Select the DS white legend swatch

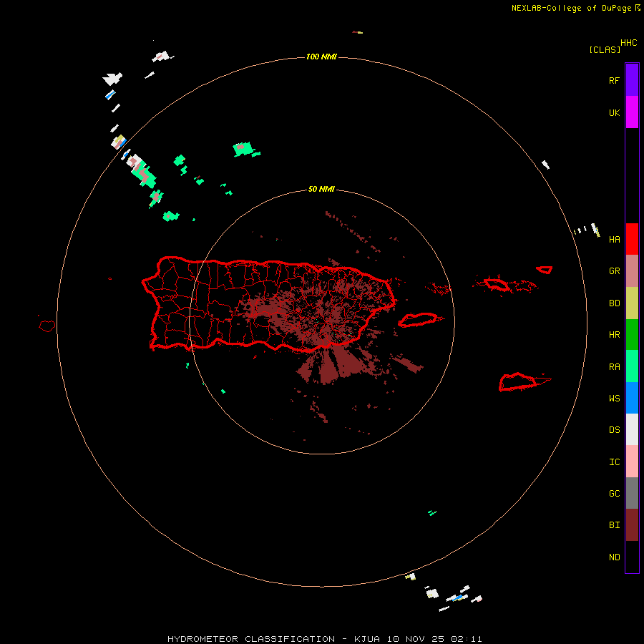pyautogui.click(x=632, y=429)
